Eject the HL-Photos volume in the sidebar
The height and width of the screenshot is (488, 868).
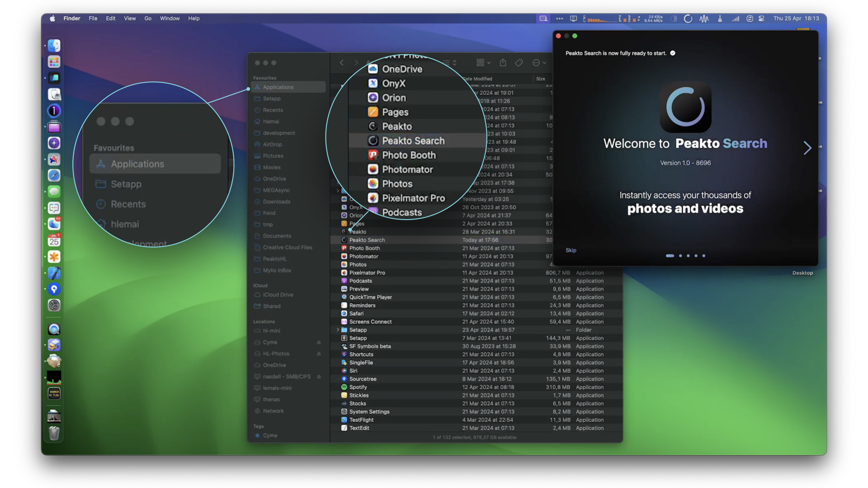[x=319, y=354]
